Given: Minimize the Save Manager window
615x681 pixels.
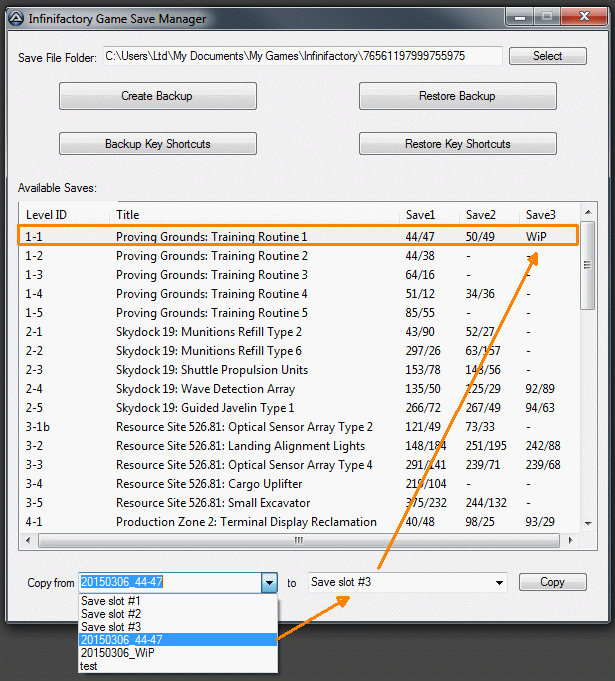Looking at the screenshot, I should tap(520, 17).
